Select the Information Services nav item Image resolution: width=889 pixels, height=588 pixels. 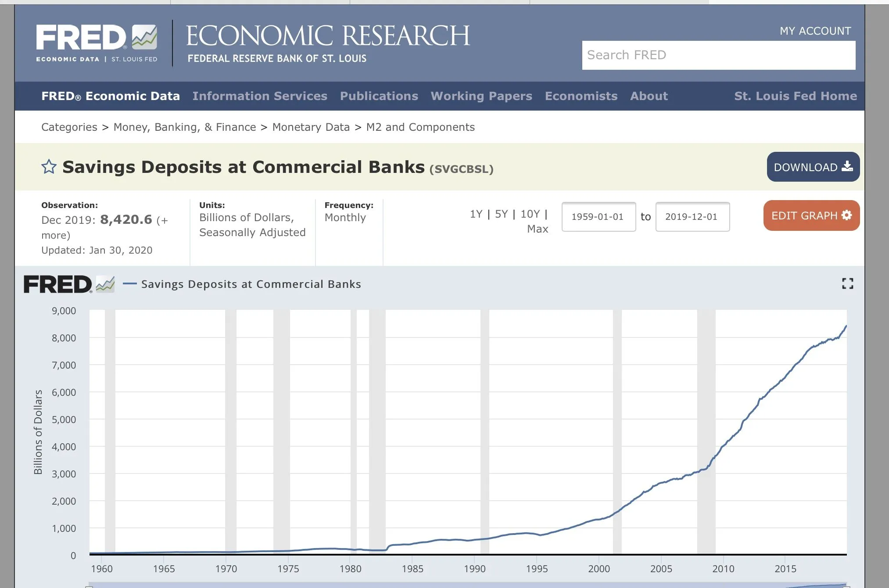point(260,96)
